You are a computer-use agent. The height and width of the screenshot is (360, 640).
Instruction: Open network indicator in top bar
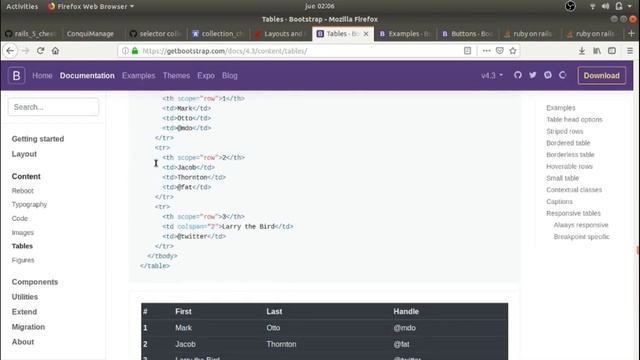(592, 6)
